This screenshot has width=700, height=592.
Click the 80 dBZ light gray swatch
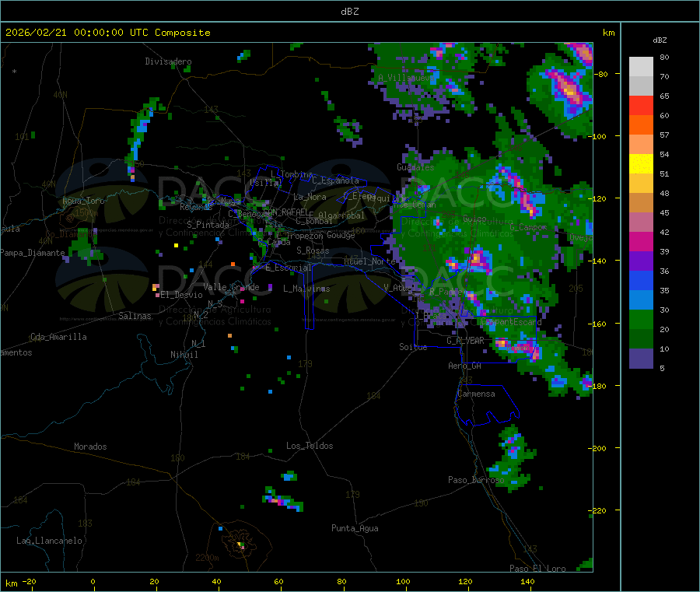641,67
